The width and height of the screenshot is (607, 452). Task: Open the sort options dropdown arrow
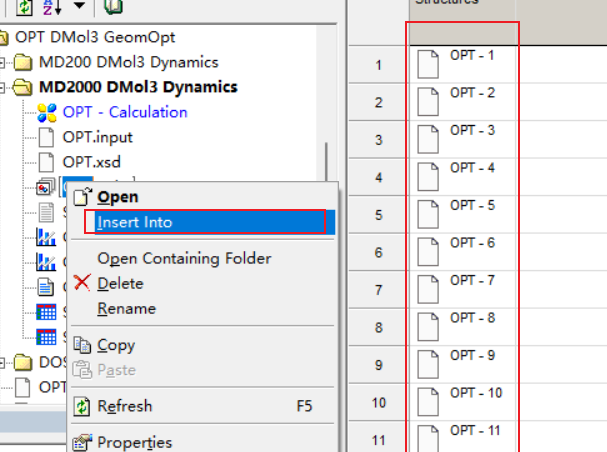[79, 5]
